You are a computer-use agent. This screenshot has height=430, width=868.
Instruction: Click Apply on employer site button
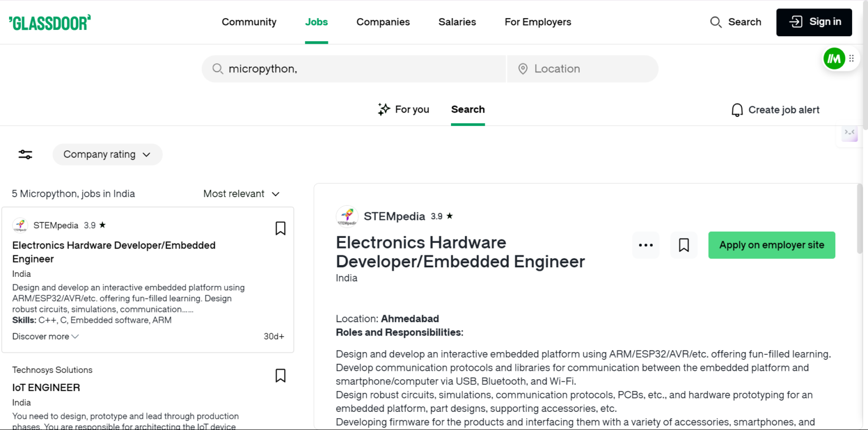click(771, 245)
